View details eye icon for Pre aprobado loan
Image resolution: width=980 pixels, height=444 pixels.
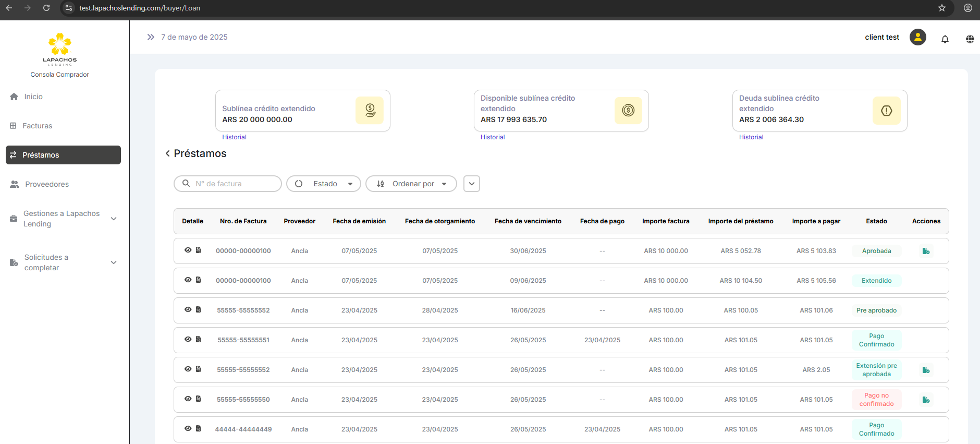coord(188,310)
